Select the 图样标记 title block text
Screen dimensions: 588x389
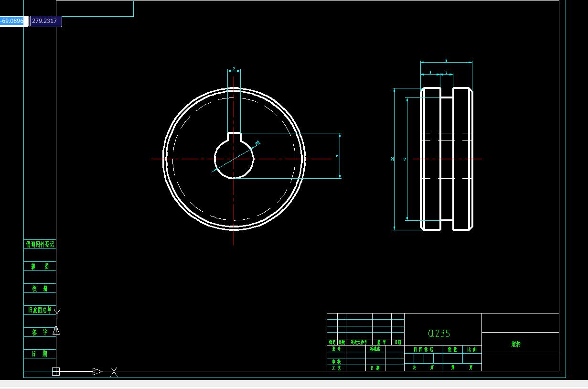[423, 349]
